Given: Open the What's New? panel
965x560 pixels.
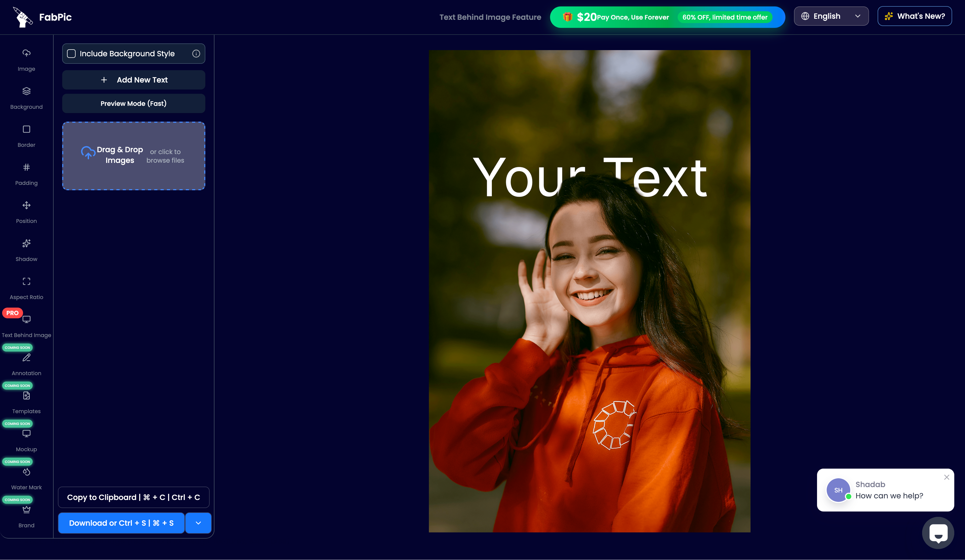Looking at the screenshot, I should pos(914,16).
